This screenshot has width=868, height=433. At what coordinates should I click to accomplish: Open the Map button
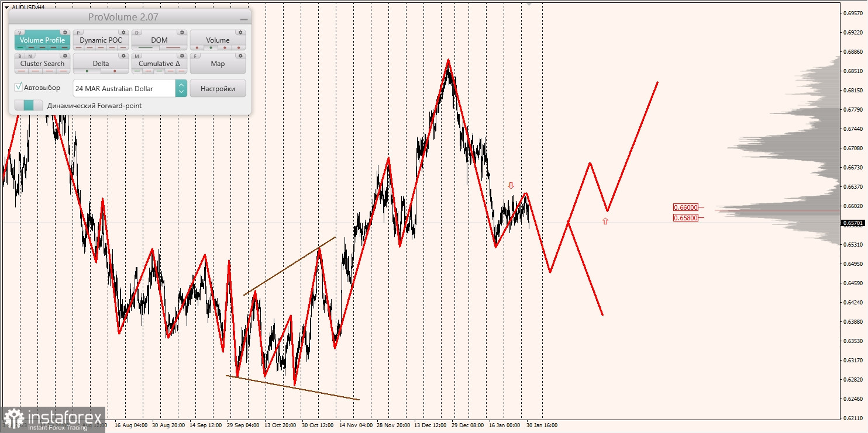(x=218, y=63)
